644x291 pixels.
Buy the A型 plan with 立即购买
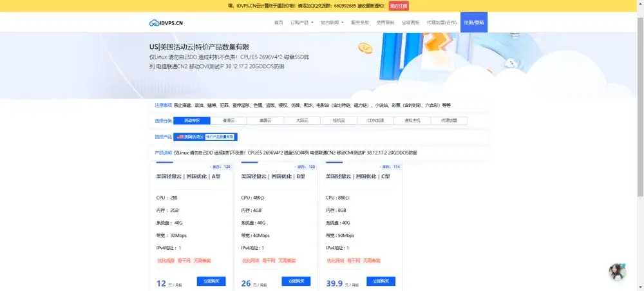coord(211,281)
